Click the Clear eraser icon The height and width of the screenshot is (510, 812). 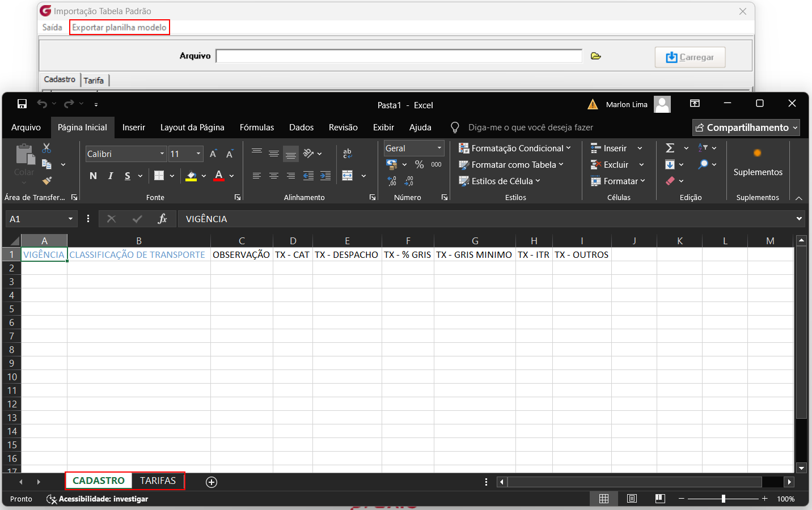[670, 181]
